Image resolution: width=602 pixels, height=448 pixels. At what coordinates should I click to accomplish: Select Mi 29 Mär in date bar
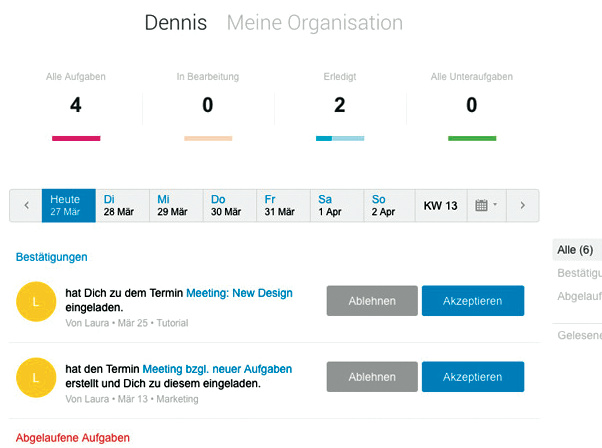tap(176, 206)
